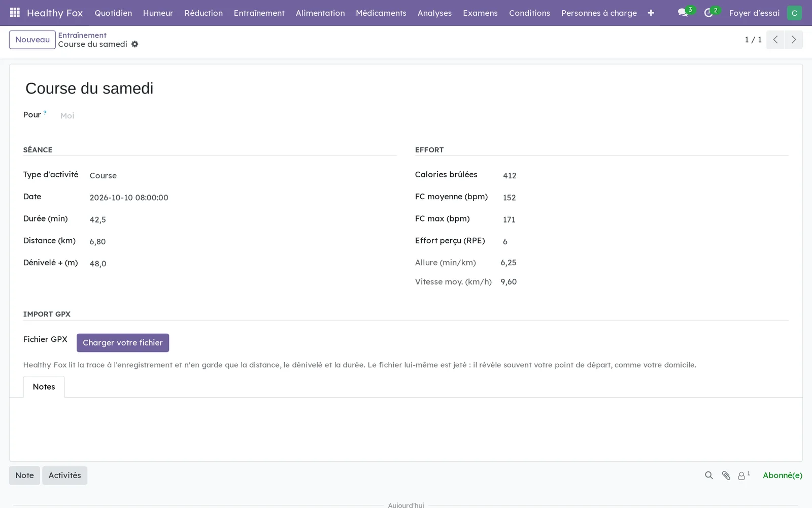Click the plus icon in the navbar

pyautogui.click(x=651, y=13)
